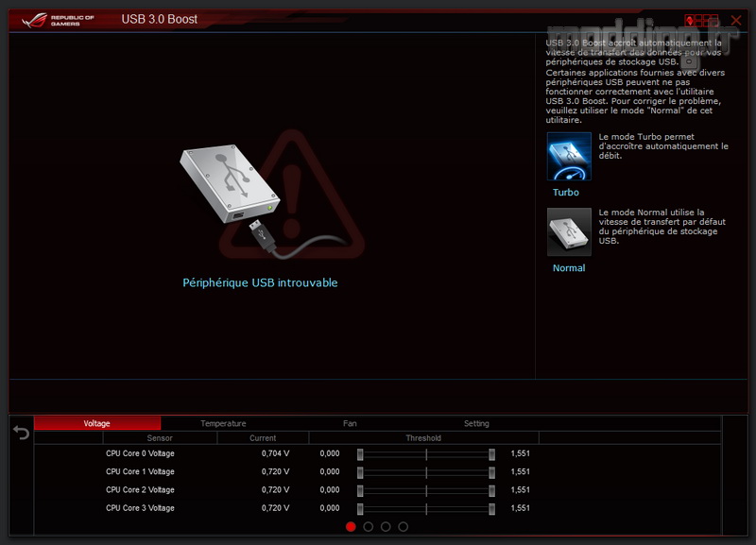This screenshot has height=545, width=756.
Task: Click the USB 3.0 Boost title text
Action: (x=159, y=19)
